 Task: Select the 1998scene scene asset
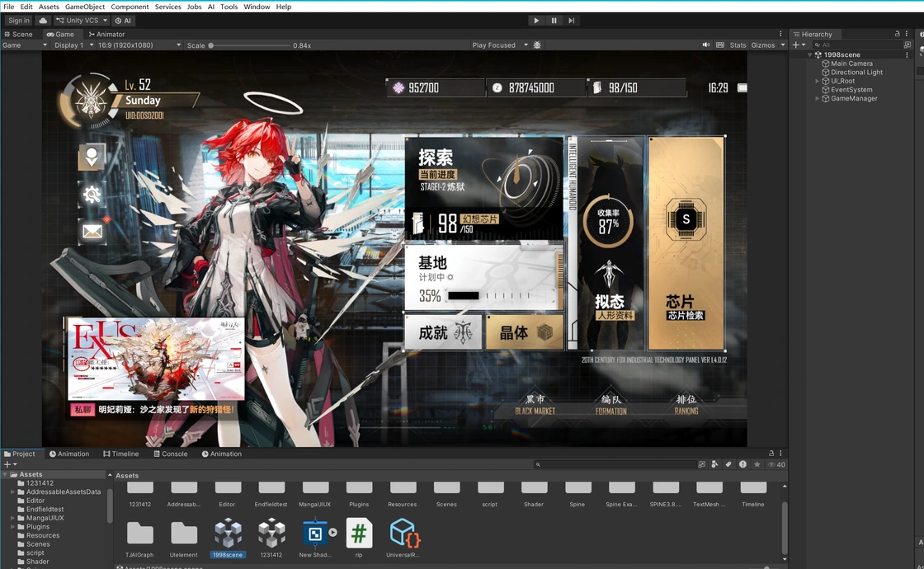click(x=227, y=538)
